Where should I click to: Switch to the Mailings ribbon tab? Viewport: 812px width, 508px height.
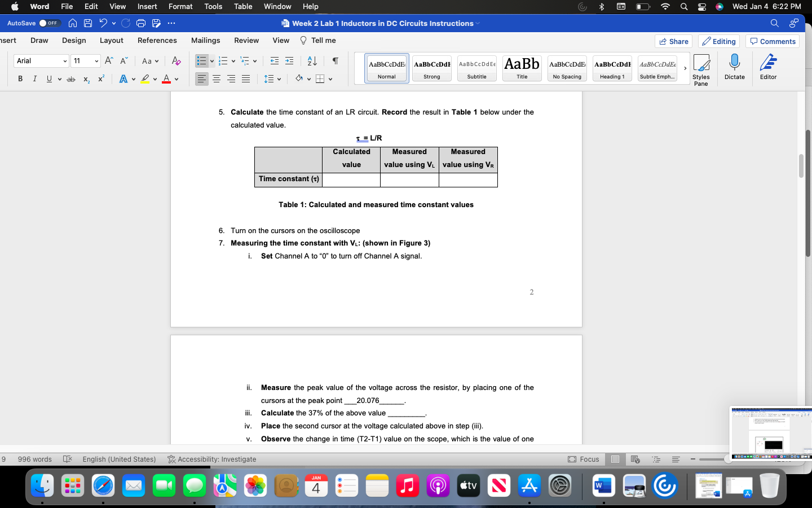[205, 40]
